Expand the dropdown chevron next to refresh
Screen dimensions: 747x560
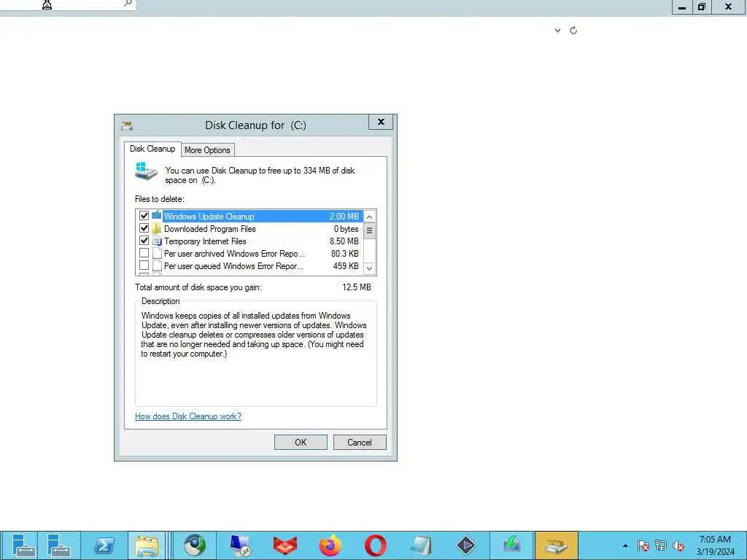click(557, 31)
